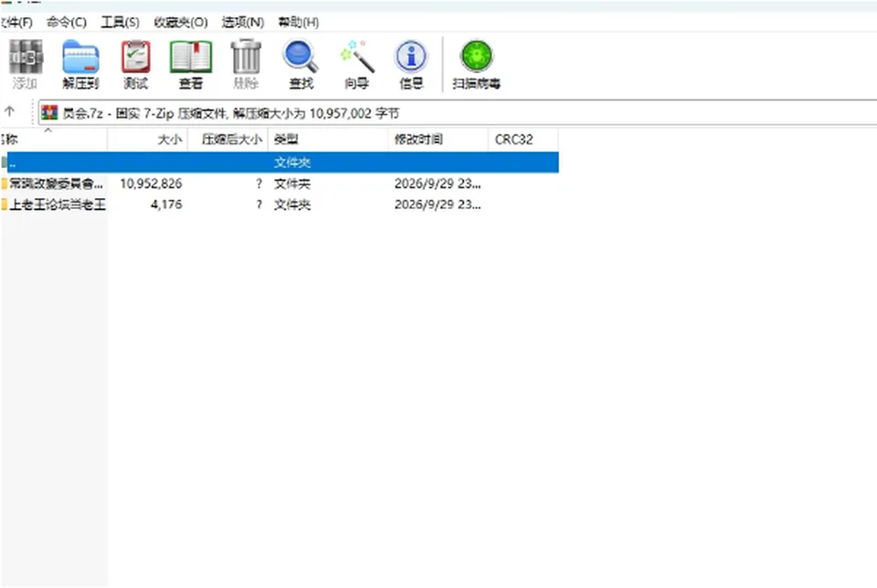The width and height of the screenshot is (877, 588).
Task: Sort by the 名称 column header
Action: [x=54, y=139]
